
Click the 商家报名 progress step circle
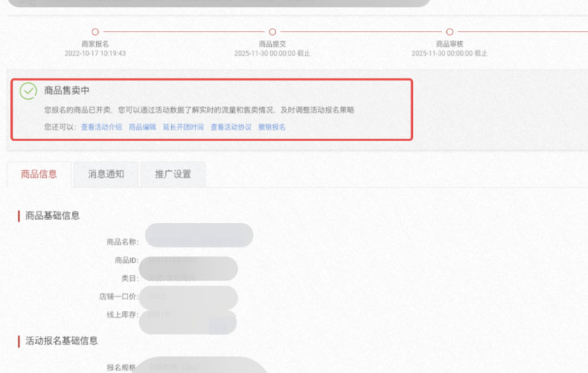click(x=95, y=31)
